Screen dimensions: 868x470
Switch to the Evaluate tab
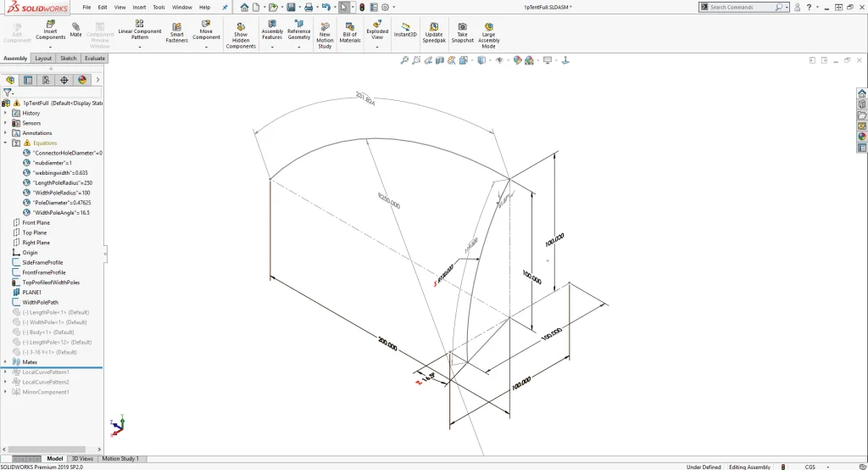pos(95,59)
